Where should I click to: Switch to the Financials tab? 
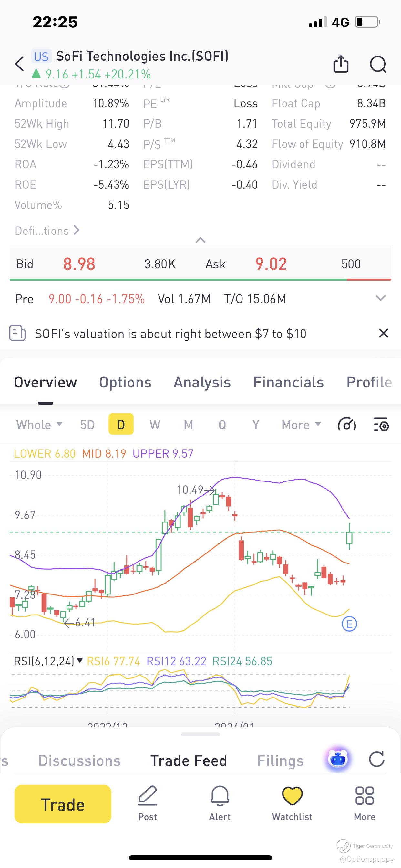click(288, 382)
